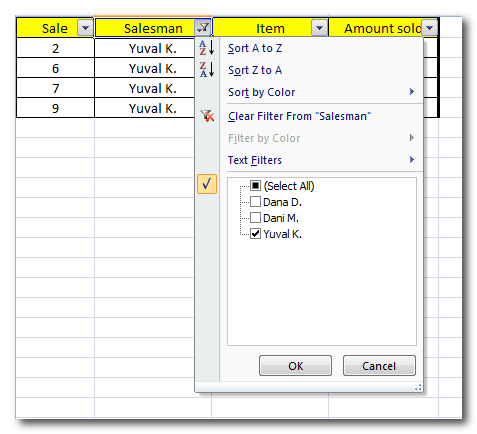Click the Sale header cell text

(x=55, y=28)
